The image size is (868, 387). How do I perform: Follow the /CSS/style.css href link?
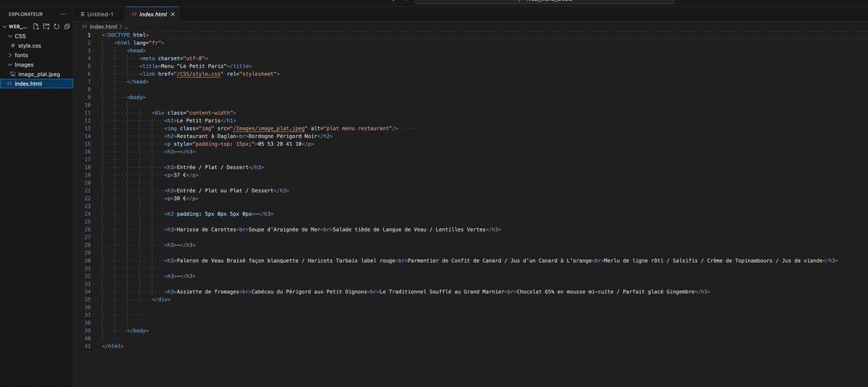tap(199, 74)
